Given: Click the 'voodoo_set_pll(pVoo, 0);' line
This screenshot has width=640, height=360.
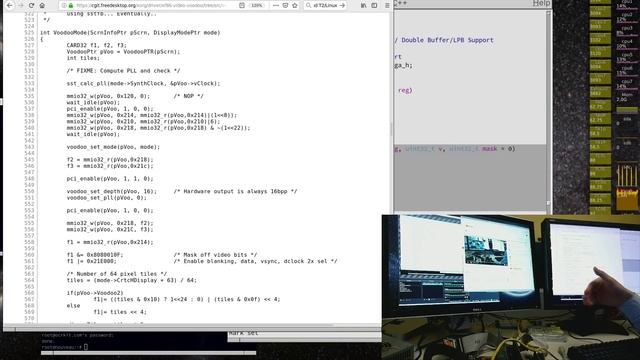Looking at the screenshot, I should point(107,198).
